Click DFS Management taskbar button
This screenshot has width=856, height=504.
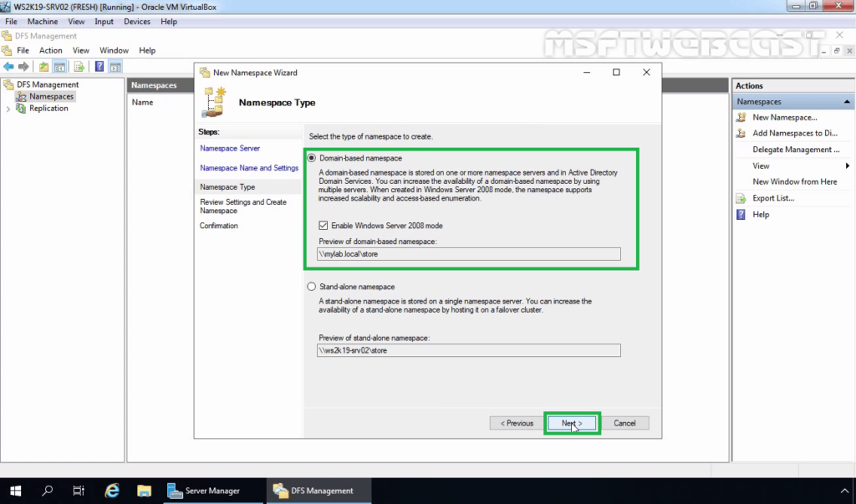(x=318, y=491)
